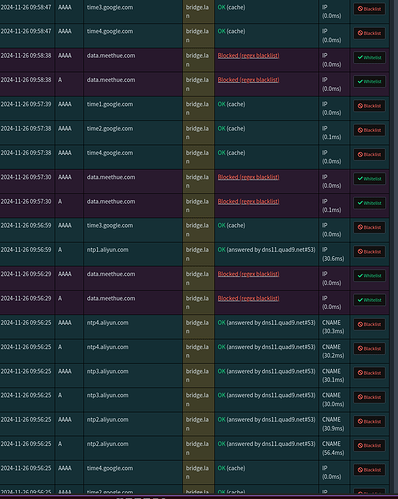Select the CNAME (30.0ms) reply cell
Screen dimensions: 398x499
333,400
